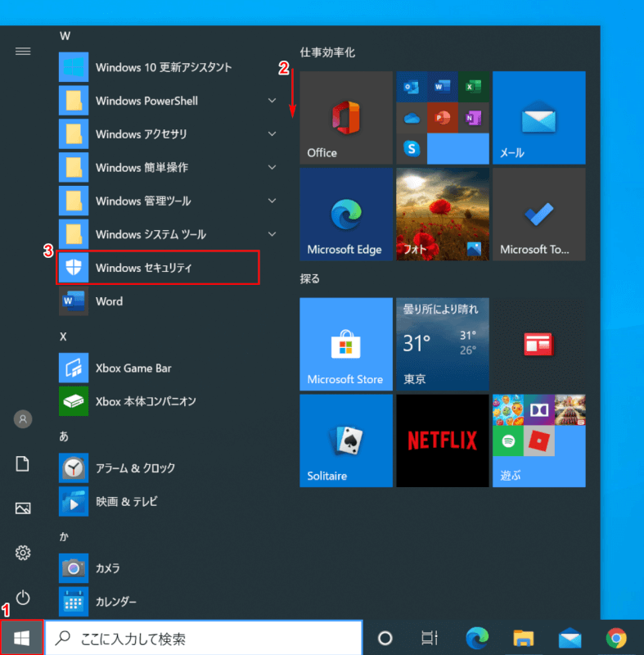The height and width of the screenshot is (655, 644).
Task: Open the カレンダー app
Action: 167,602
